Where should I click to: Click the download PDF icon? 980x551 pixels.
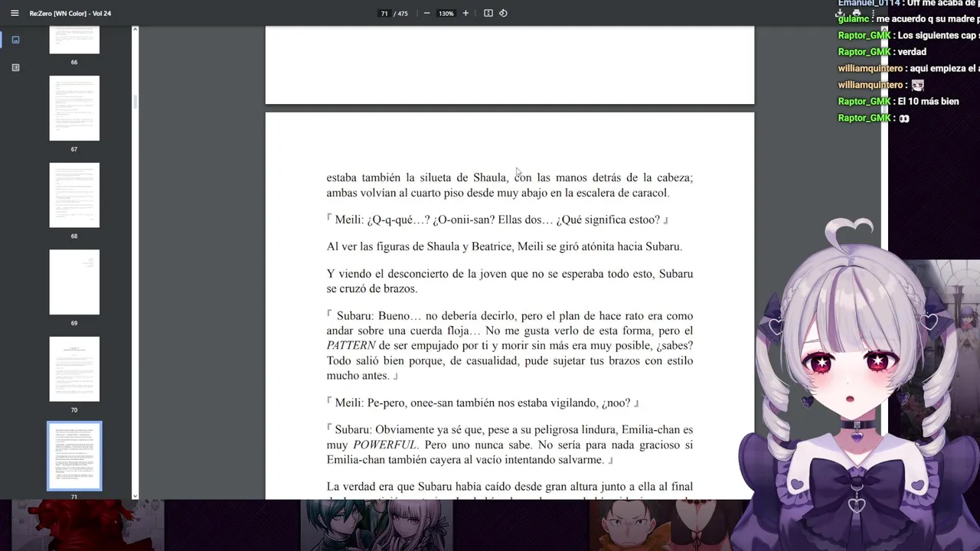point(840,13)
